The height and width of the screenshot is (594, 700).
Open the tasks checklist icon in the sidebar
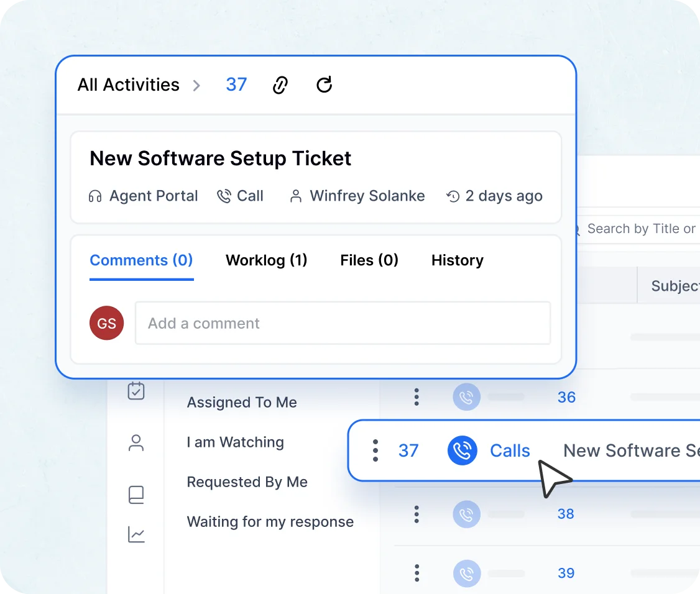[136, 391]
